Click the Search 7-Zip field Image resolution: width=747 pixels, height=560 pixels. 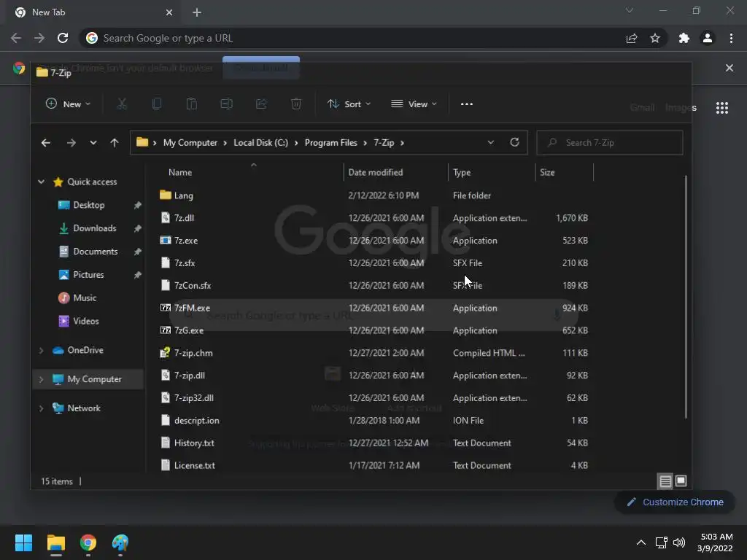click(x=610, y=142)
